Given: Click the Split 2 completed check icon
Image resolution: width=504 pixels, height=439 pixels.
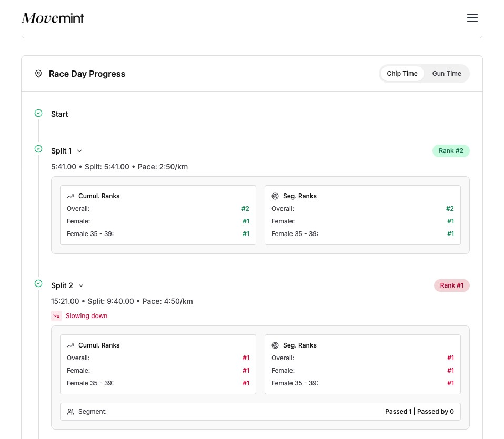Looking at the screenshot, I should (38, 284).
